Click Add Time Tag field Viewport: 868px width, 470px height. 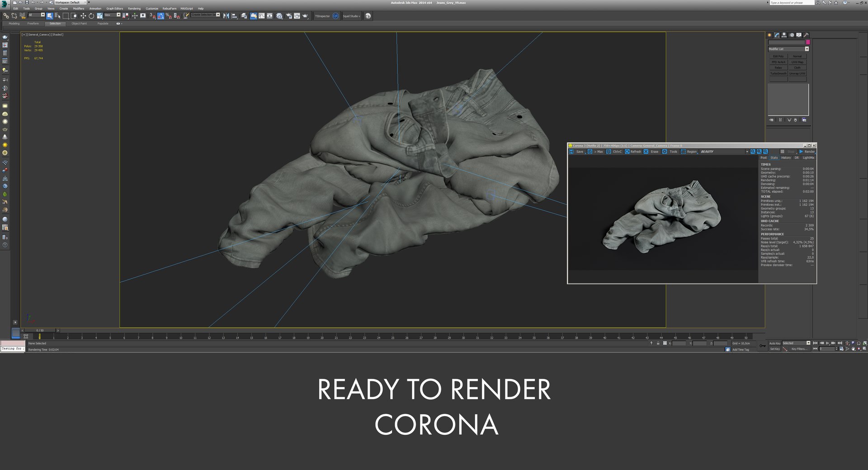point(744,349)
